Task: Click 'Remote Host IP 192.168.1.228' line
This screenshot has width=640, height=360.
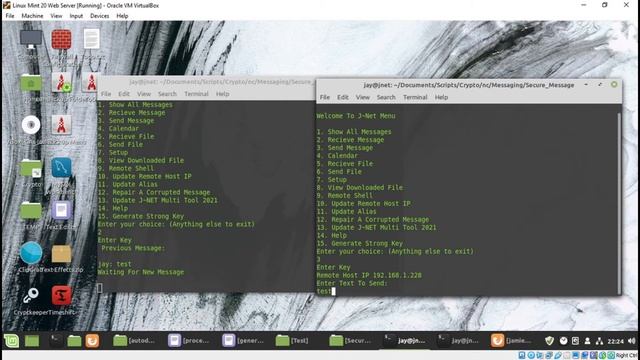Action: tap(369, 276)
